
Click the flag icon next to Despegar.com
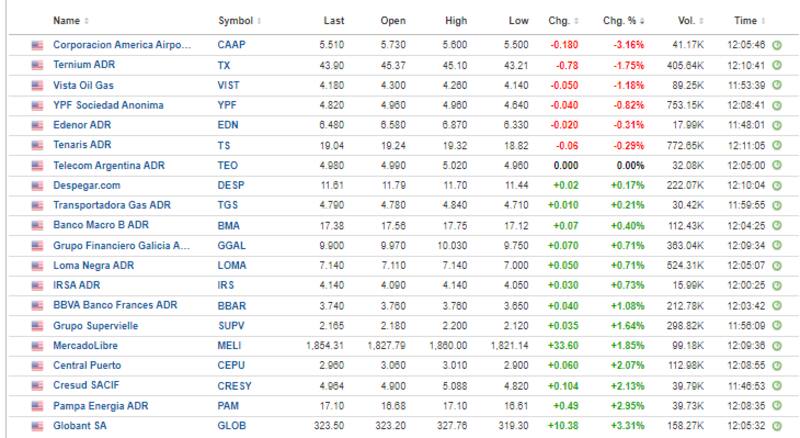coord(38,185)
